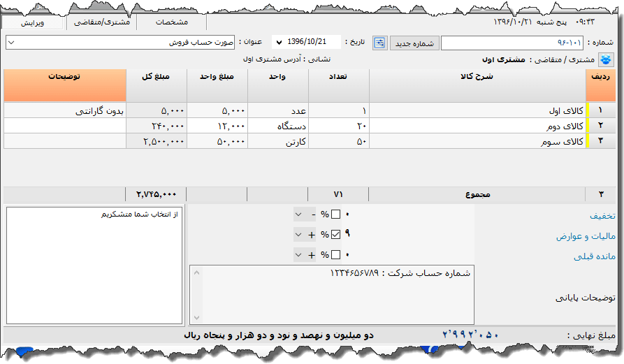Click the واحد column header

[x=278, y=85]
